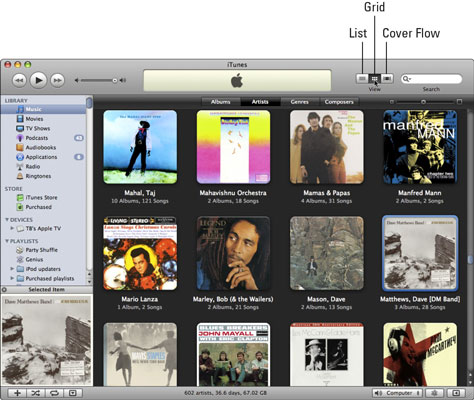Click the sidebar scroll up arrow
Image resolution: width=474 pixels, height=400 pixels.
89,274
